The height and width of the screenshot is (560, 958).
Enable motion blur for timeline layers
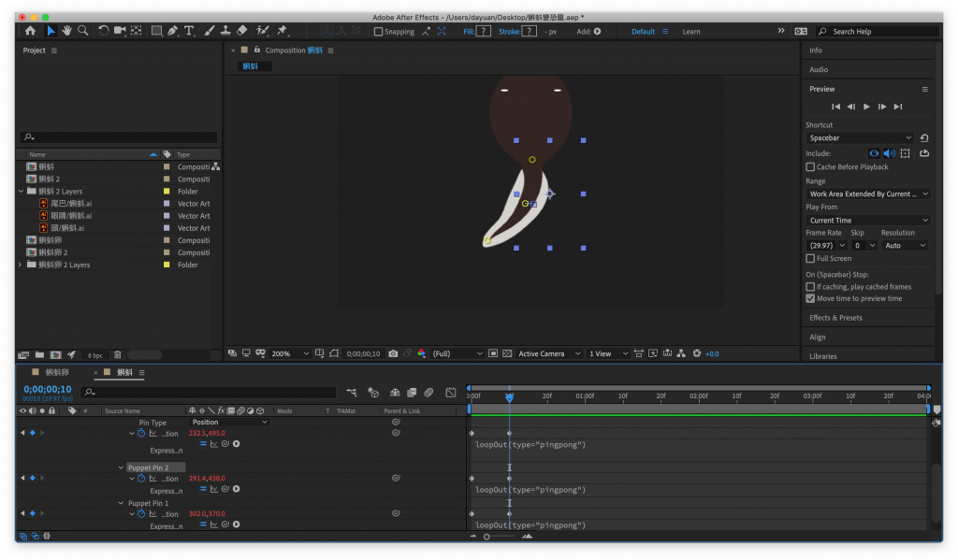(x=428, y=393)
